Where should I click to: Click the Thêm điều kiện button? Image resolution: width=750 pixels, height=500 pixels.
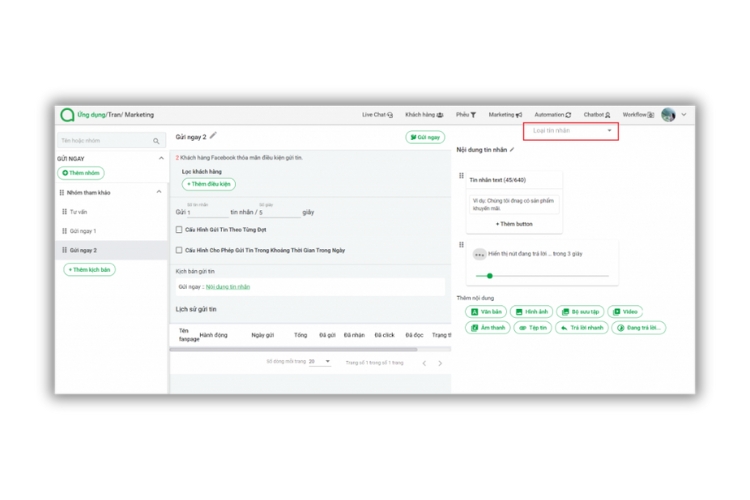pyautogui.click(x=208, y=184)
